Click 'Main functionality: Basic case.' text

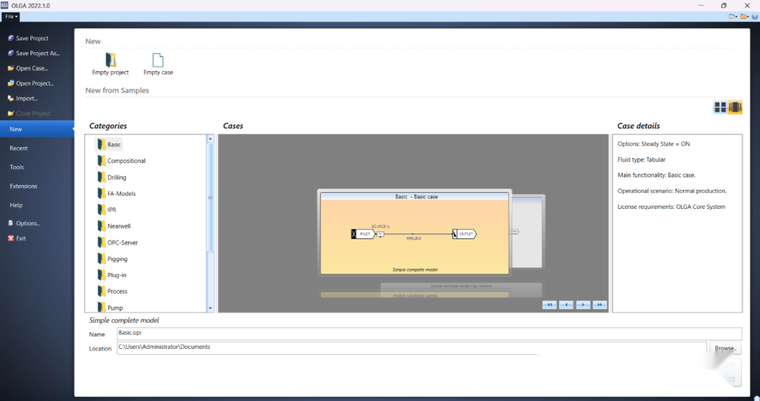pos(656,175)
